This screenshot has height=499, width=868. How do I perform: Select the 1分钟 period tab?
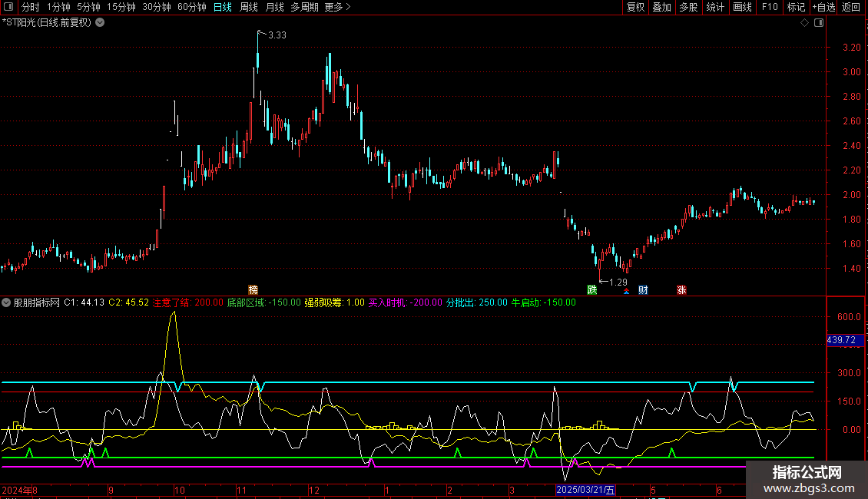58,7
